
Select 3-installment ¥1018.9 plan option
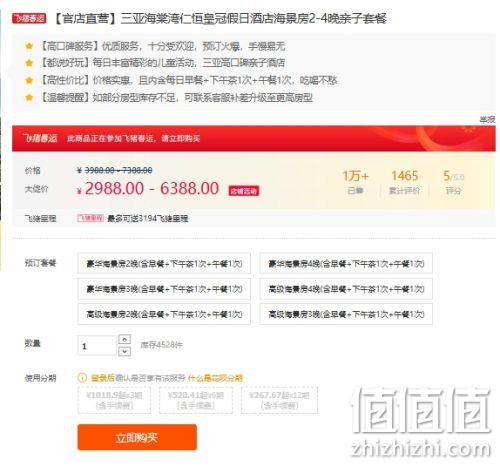click(x=114, y=400)
